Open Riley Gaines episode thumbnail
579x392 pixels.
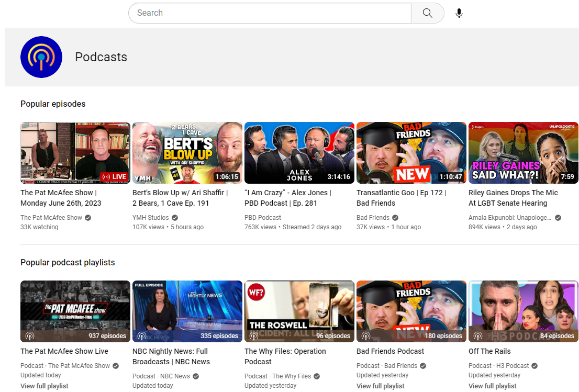pos(523,153)
